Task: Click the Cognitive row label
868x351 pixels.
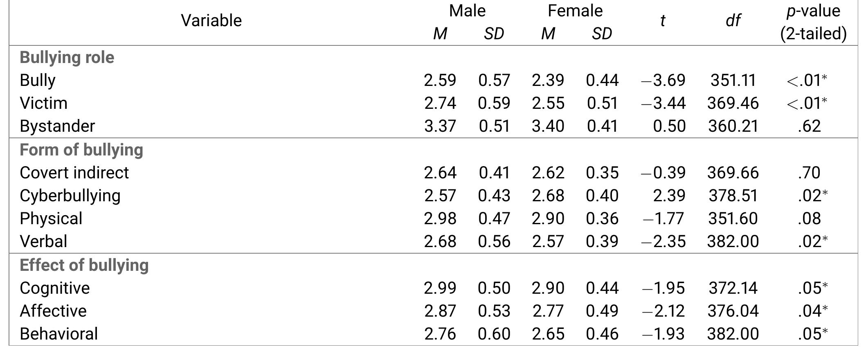Action: point(55,288)
